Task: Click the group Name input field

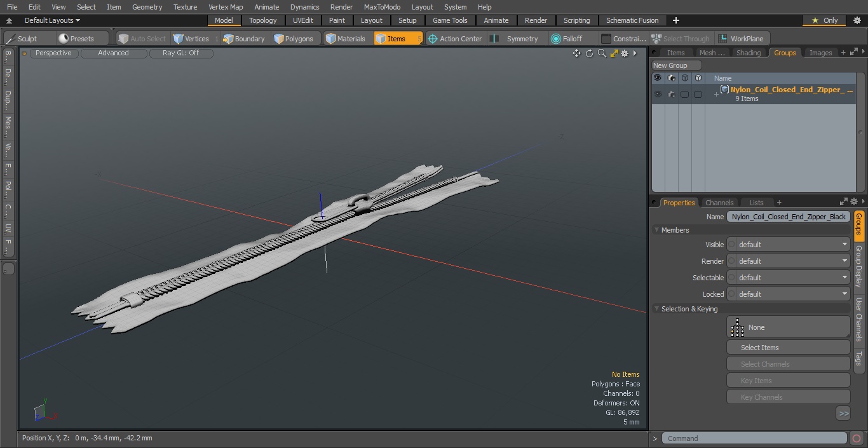Action: pyautogui.click(x=789, y=217)
